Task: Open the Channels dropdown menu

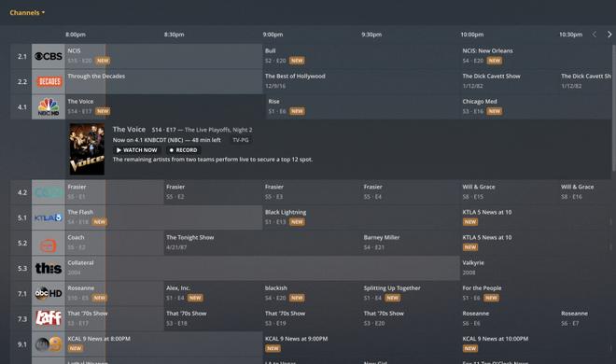Action: [27, 12]
